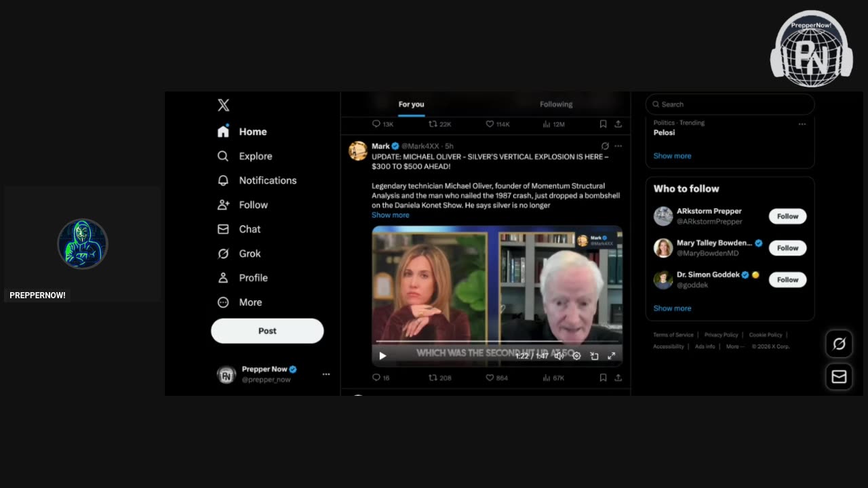
Task: Click the PrepperNow headphone globe logo
Action: pos(812,49)
